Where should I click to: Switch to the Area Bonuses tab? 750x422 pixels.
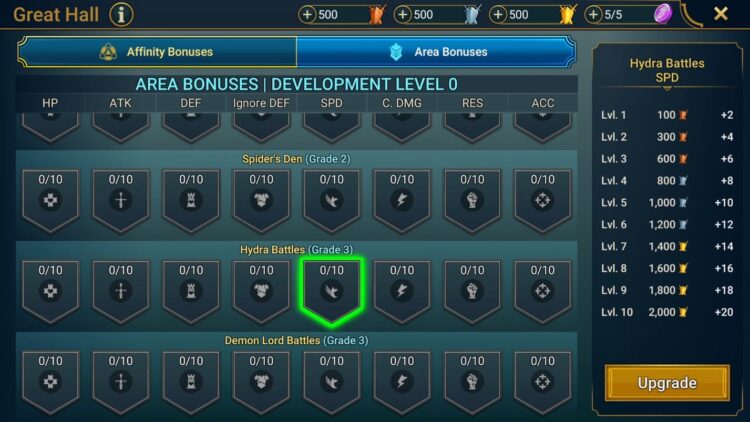point(436,52)
